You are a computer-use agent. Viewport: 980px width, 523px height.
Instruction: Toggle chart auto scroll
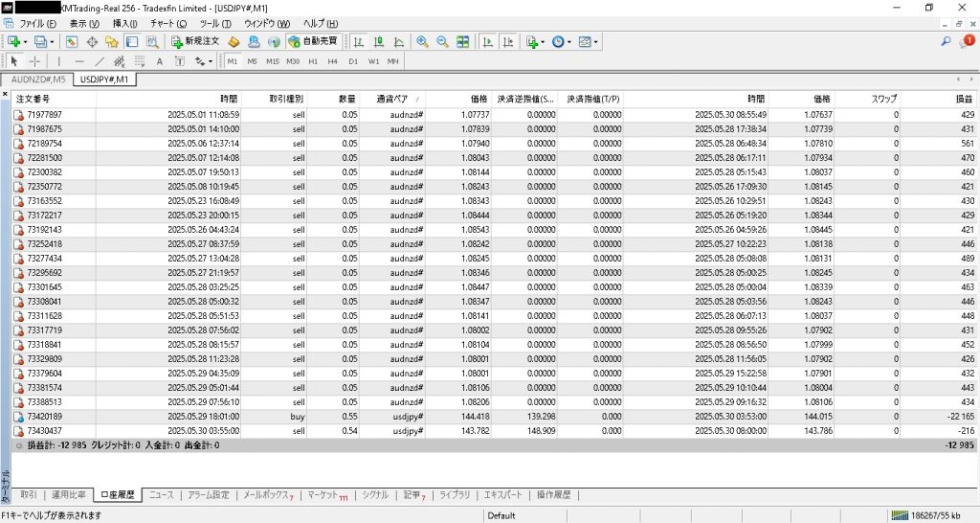point(488,42)
